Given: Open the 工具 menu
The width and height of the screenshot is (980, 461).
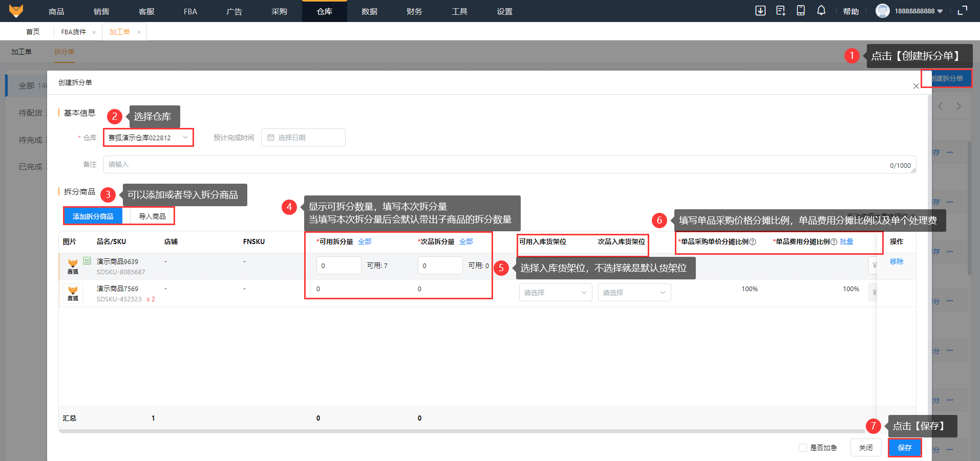Looking at the screenshot, I should [x=460, y=11].
